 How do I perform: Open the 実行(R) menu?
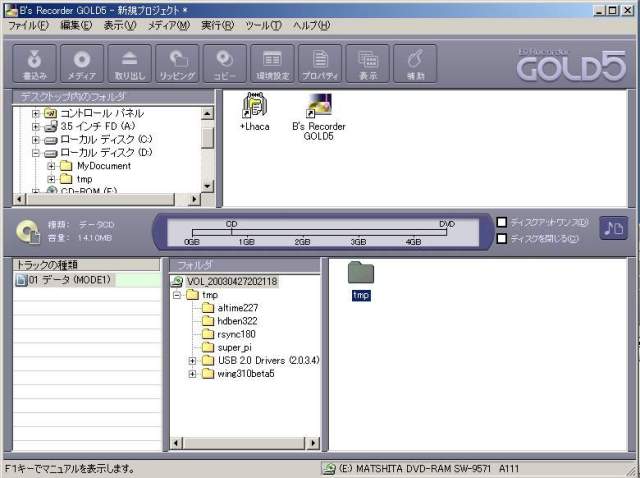pos(218,25)
